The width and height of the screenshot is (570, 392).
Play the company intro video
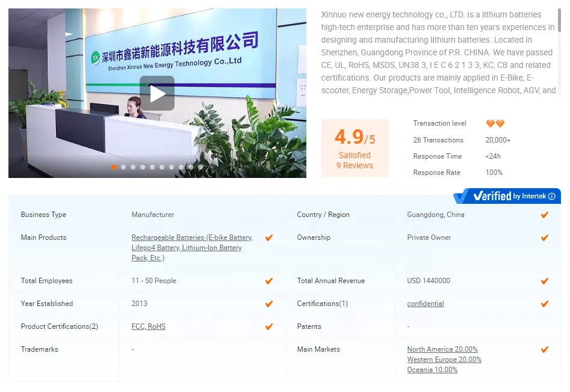coord(157,93)
